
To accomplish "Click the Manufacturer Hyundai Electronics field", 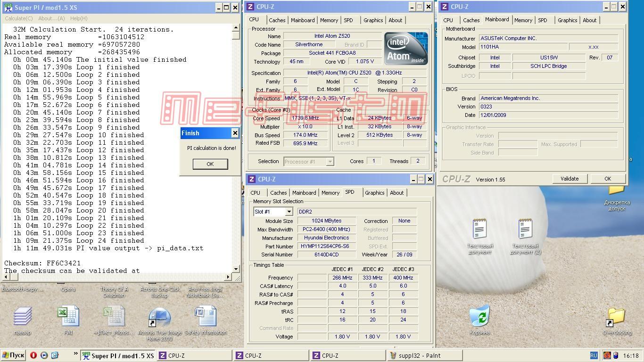I will click(326, 238).
